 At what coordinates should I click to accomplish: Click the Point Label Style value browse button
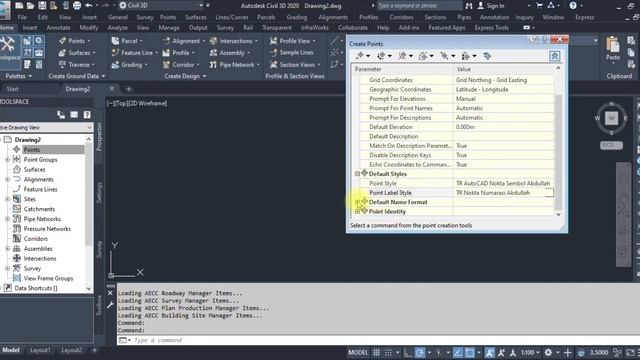click(549, 193)
